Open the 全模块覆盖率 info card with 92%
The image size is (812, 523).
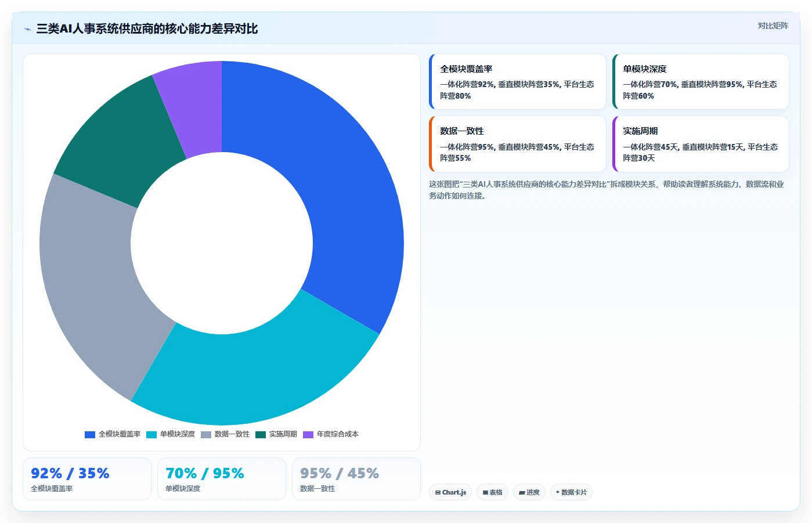518,82
